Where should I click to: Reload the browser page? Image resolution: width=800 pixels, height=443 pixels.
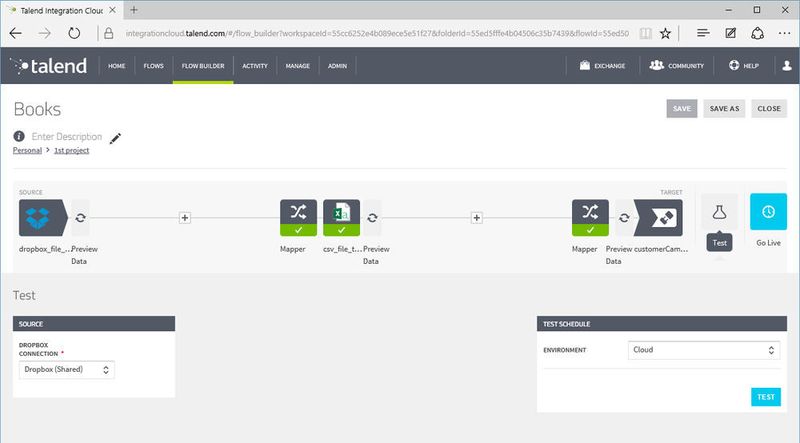pos(74,33)
